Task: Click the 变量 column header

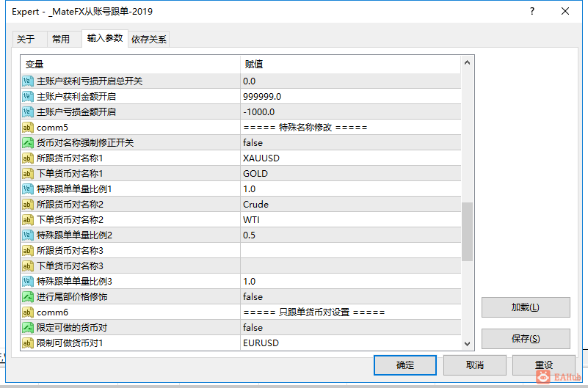Action: 131,64
